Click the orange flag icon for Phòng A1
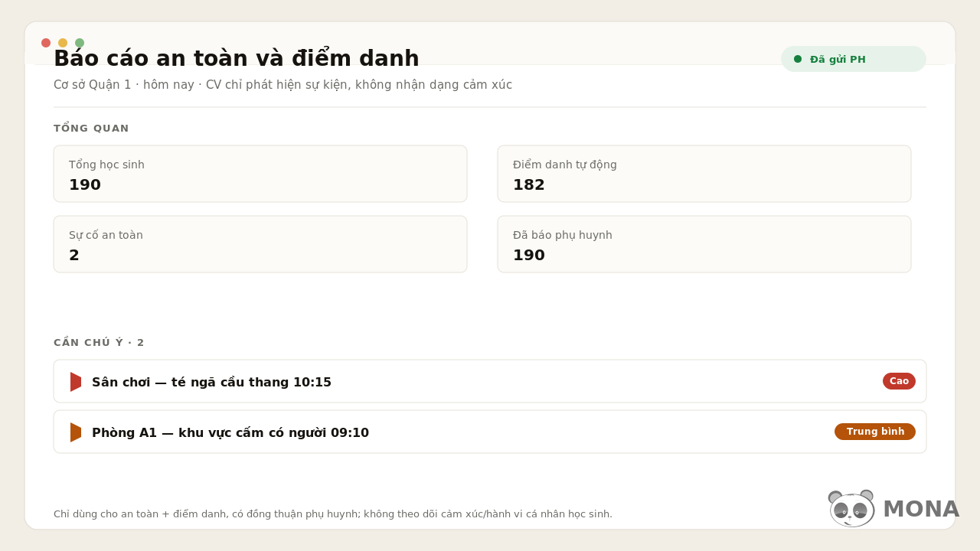 pyautogui.click(x=76, y=432)
